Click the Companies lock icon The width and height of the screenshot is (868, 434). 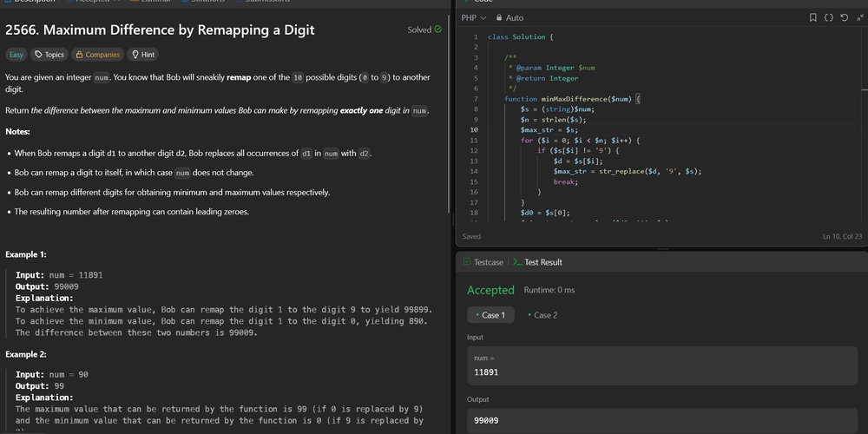tap(79, 54)
